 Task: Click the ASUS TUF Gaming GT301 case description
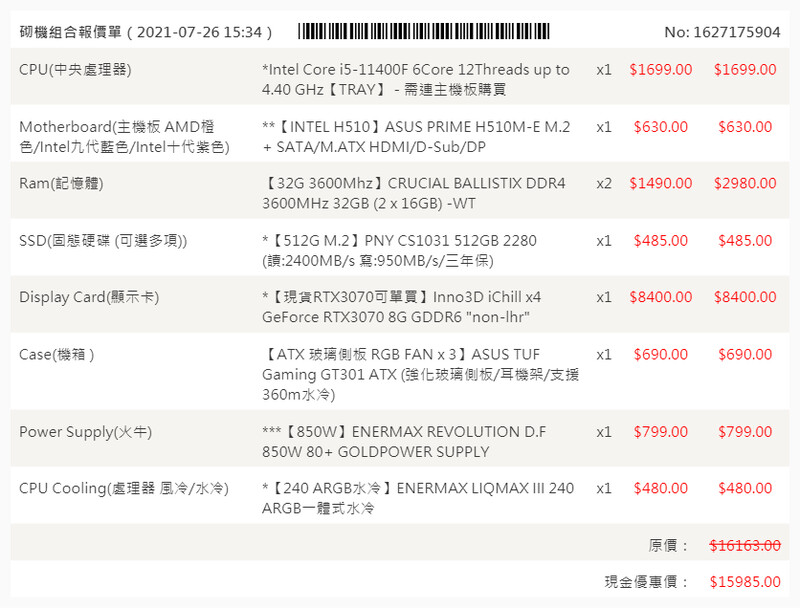(x=420, y=374)
